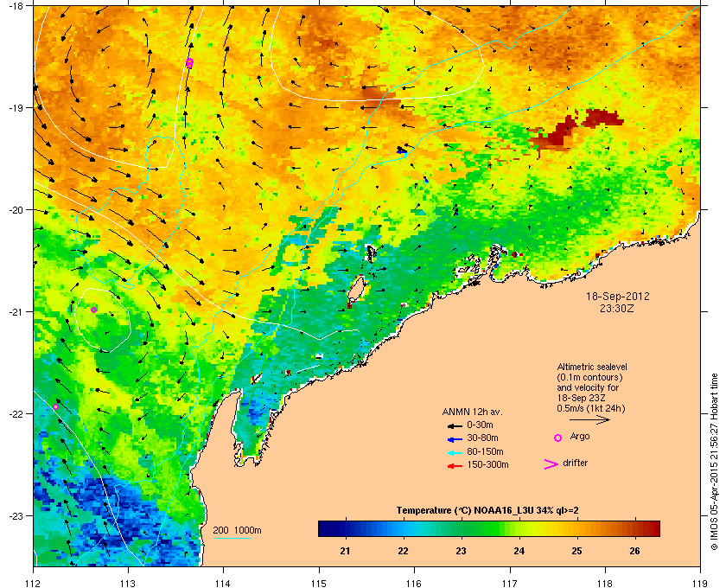Click the latitude axis label -20

tap(16, 210)
